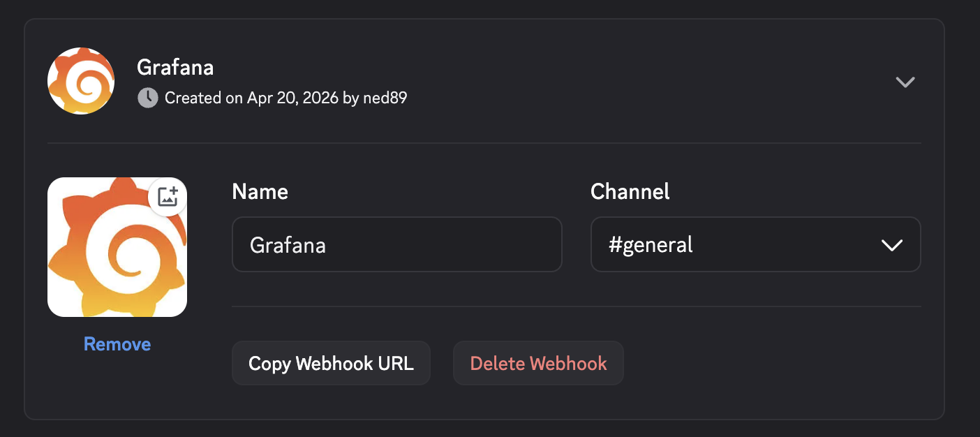The image size is (980, 437).
Task: Open the Channel dropdown
Action: (756, 245)
